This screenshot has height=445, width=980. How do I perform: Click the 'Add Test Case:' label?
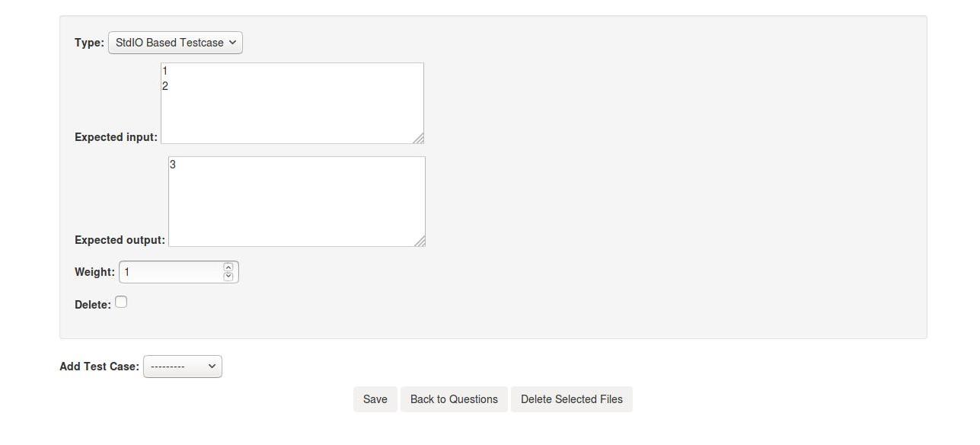(99, 367)
